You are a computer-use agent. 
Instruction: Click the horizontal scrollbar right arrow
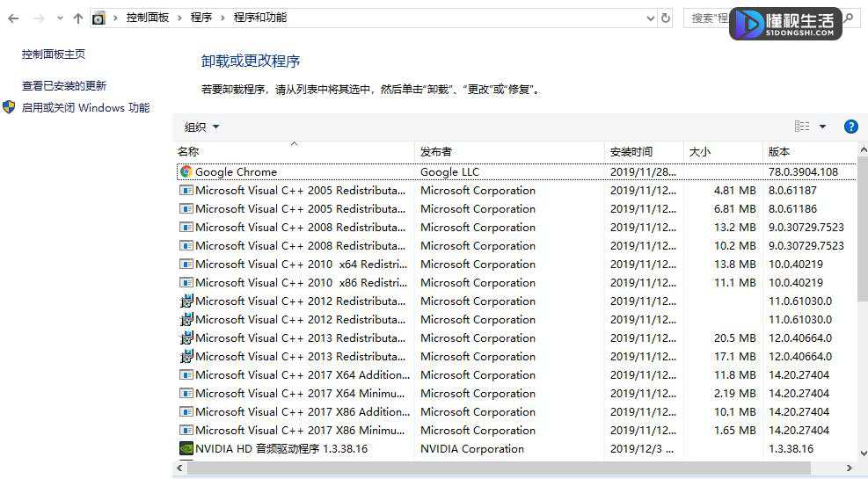(850, 468)
